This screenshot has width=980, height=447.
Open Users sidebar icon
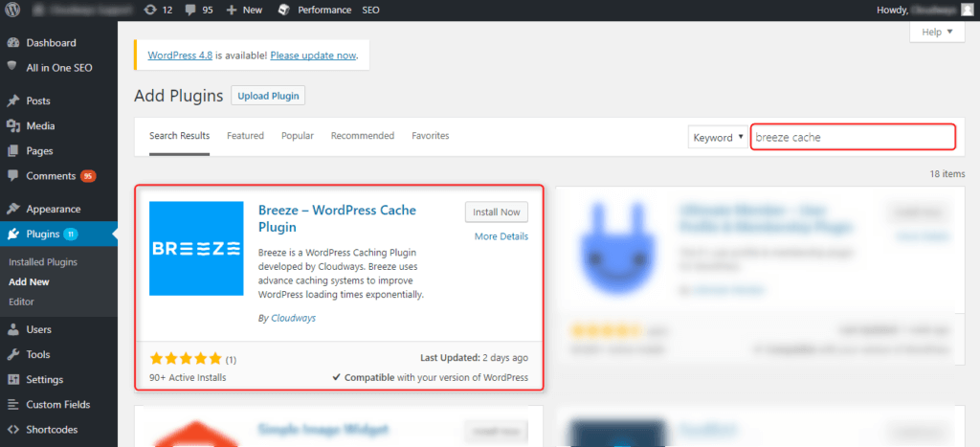[12, 329]
